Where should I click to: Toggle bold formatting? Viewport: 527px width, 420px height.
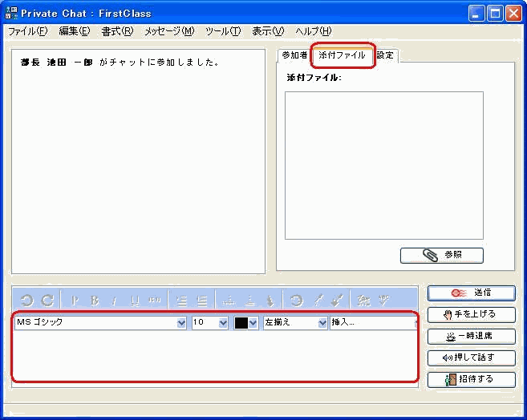(x=95, y=301)
